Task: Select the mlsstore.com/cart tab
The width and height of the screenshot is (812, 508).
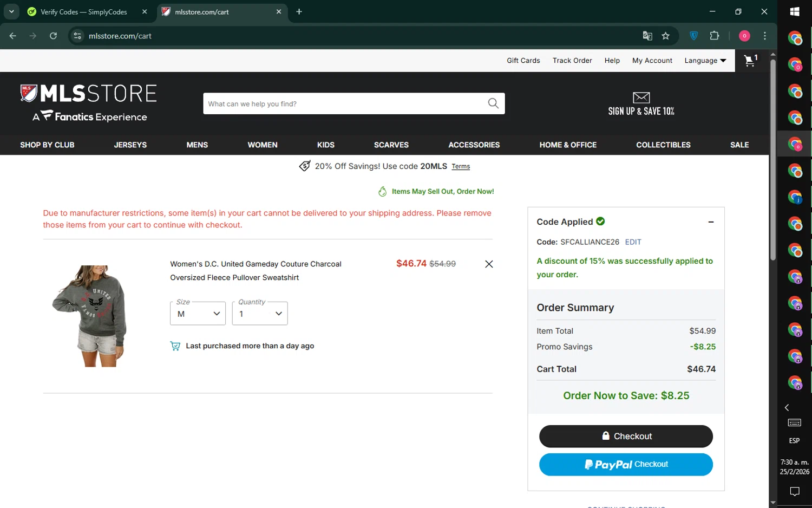Action: [222, 11]
